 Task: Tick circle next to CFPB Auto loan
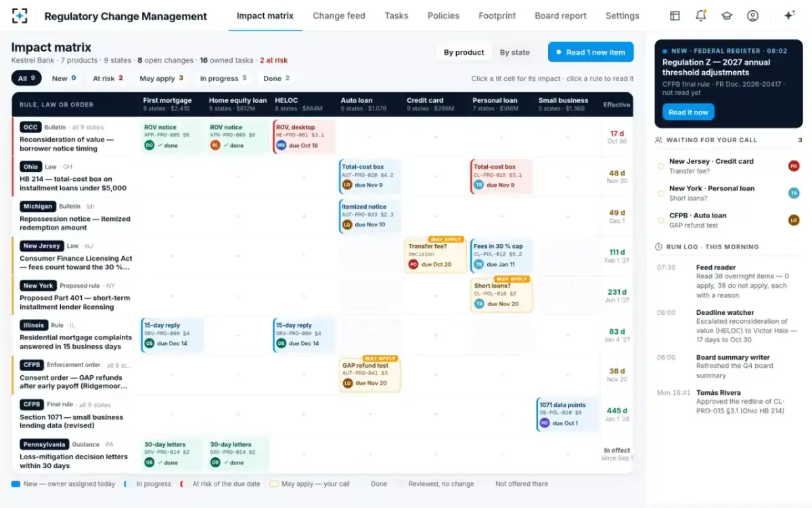[660, 220]
